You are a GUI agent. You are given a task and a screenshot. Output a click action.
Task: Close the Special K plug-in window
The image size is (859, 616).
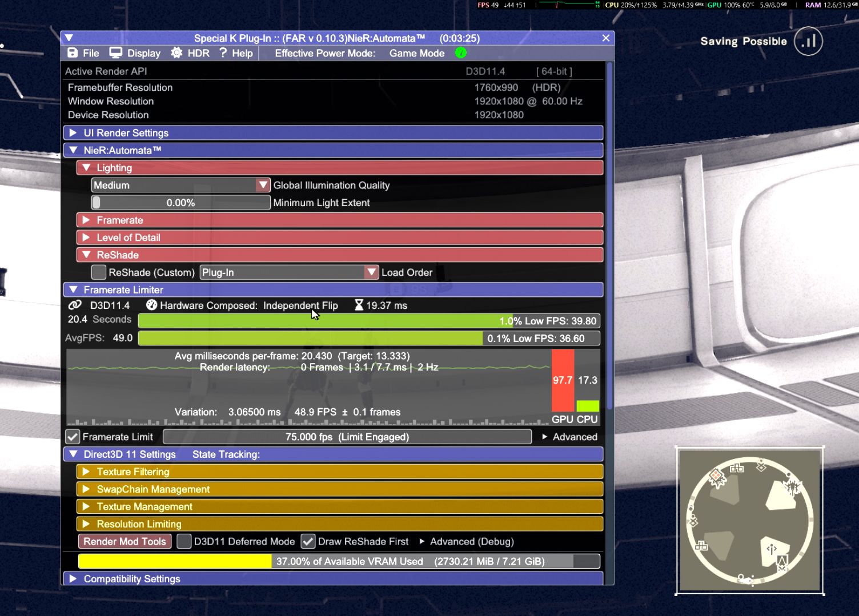click(606, 38)
